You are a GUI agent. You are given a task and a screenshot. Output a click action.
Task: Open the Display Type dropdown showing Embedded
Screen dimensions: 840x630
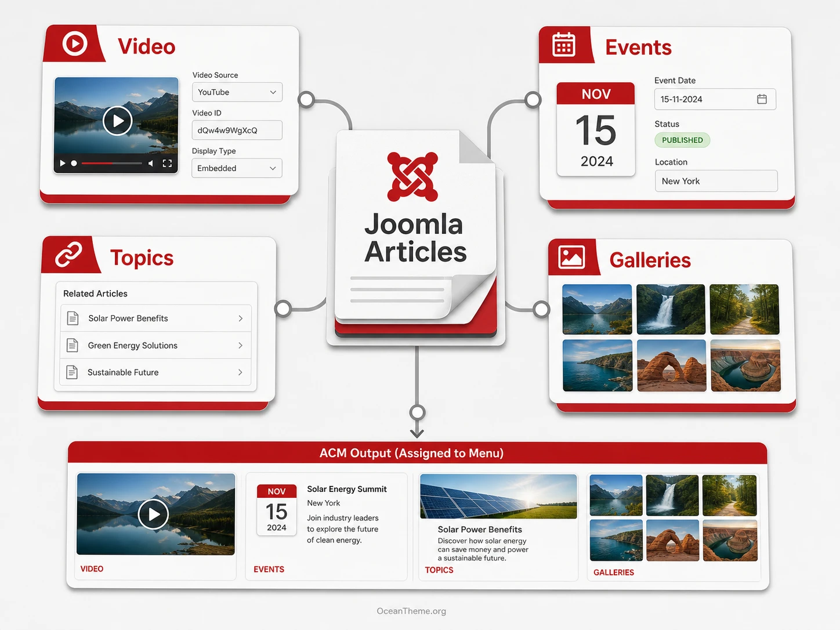(x=237, y=168)
